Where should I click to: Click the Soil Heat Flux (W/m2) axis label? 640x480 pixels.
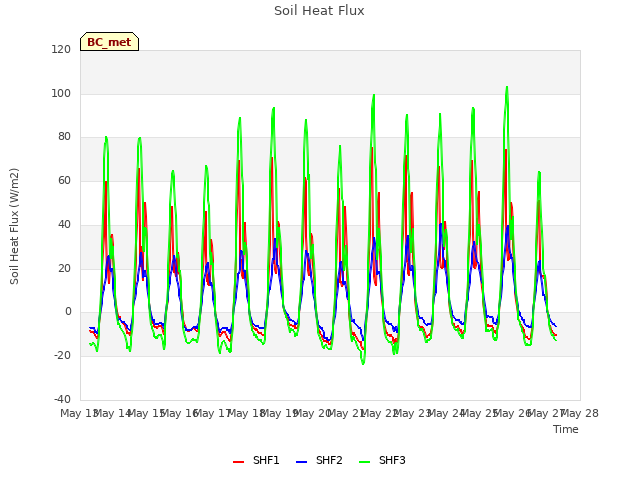pyautogui.click(x=14, y=226)
